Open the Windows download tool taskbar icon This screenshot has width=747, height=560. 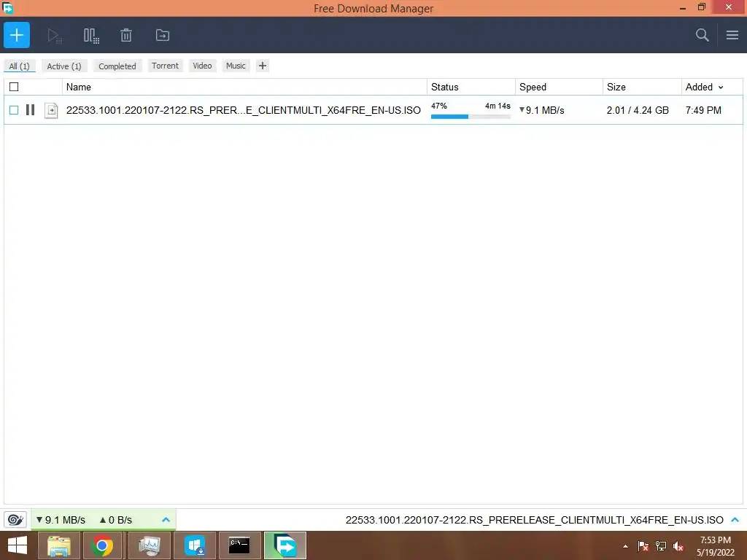pyautogui.click(x=195, y=545)
